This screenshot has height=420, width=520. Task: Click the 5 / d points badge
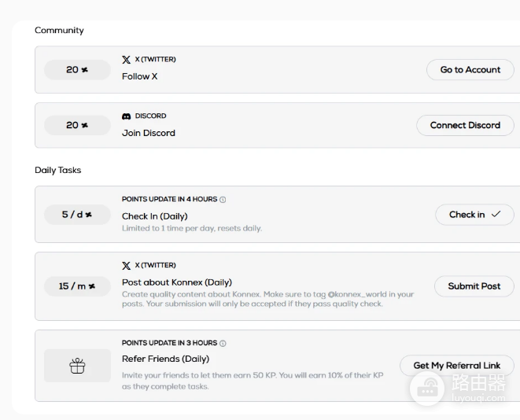point(77,215)
